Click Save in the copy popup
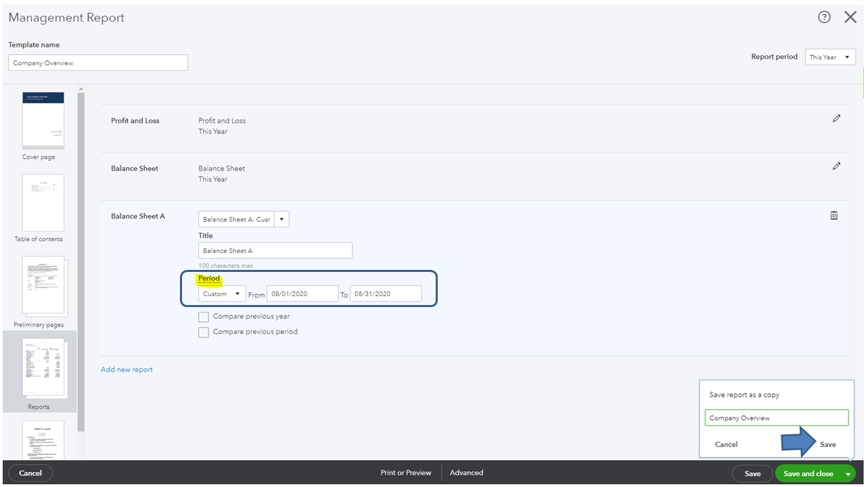Image resolution: width=868 pixels, height=487 pixels. coord(827,444)
